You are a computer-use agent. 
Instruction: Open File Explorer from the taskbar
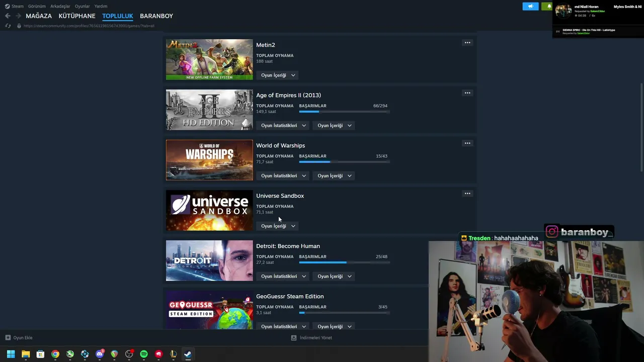26,354
